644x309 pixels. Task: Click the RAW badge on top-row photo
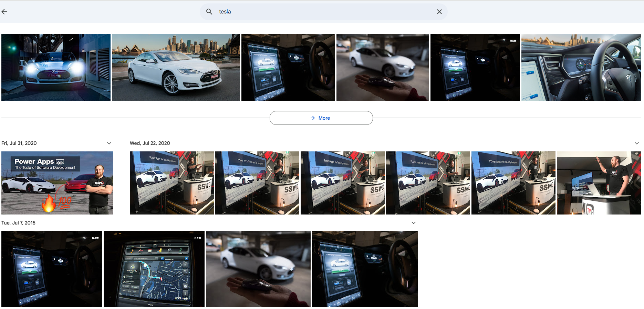(x=513, y=41)
